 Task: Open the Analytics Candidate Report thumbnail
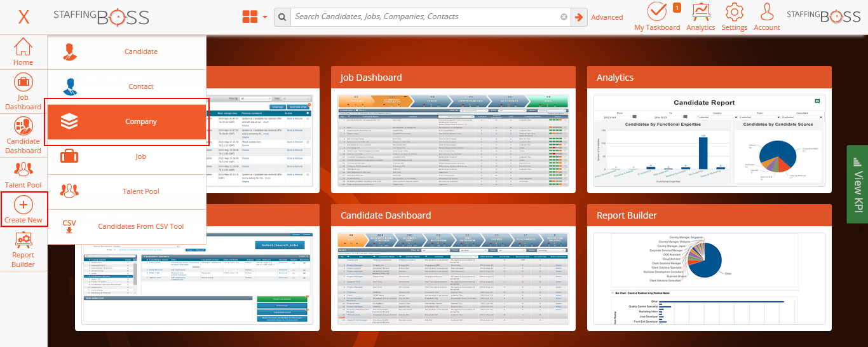709,140
